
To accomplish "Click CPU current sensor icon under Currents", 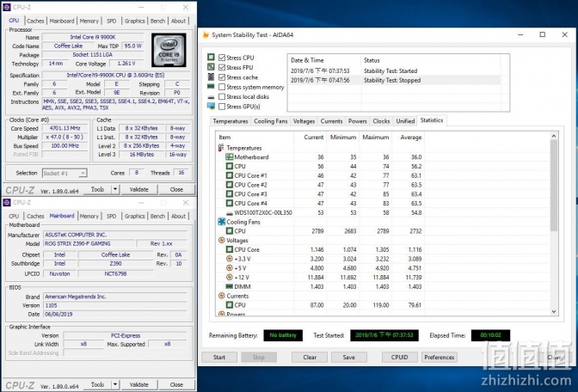I will tap(230, 305).
